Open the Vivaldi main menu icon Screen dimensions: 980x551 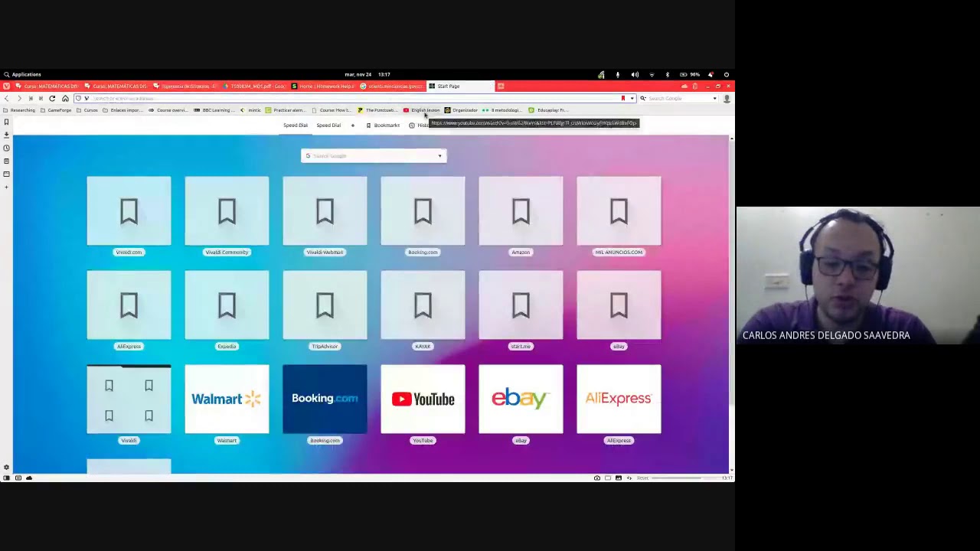click(6, 86)
